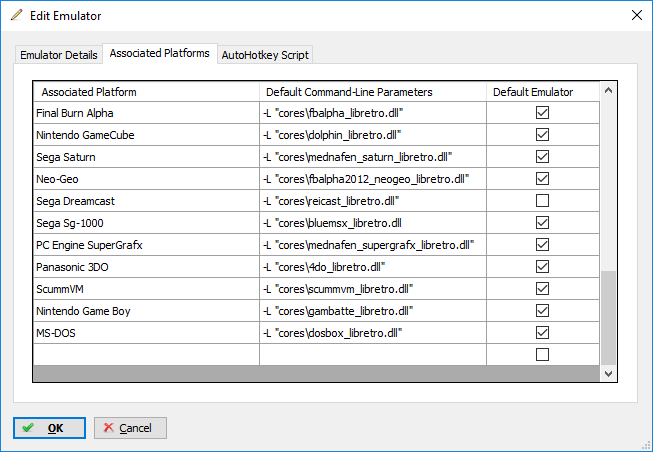
Task: Click the scroll up arrow of platform list
Action: (x=608, y=90)
